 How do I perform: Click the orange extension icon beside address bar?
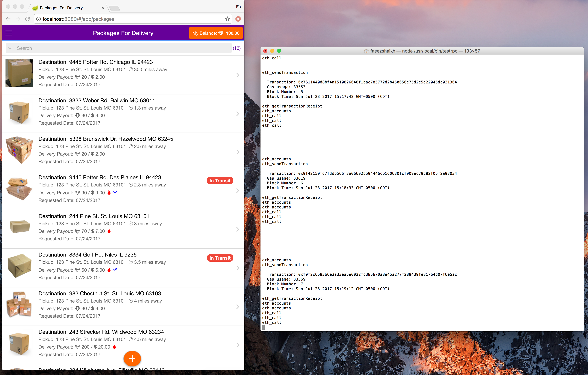pyautogui.click(x=238, y=19)
